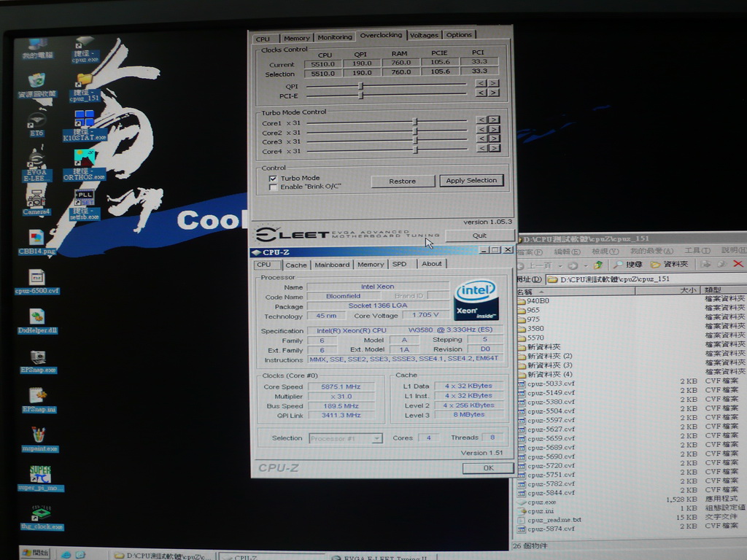Open the EVGA E-LEET desktop icon

coord(36,166)
